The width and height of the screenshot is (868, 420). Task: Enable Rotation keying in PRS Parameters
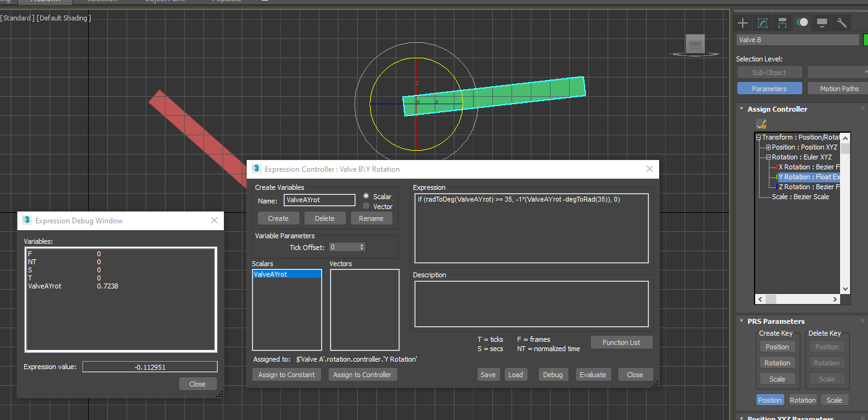tap(802, 400)
